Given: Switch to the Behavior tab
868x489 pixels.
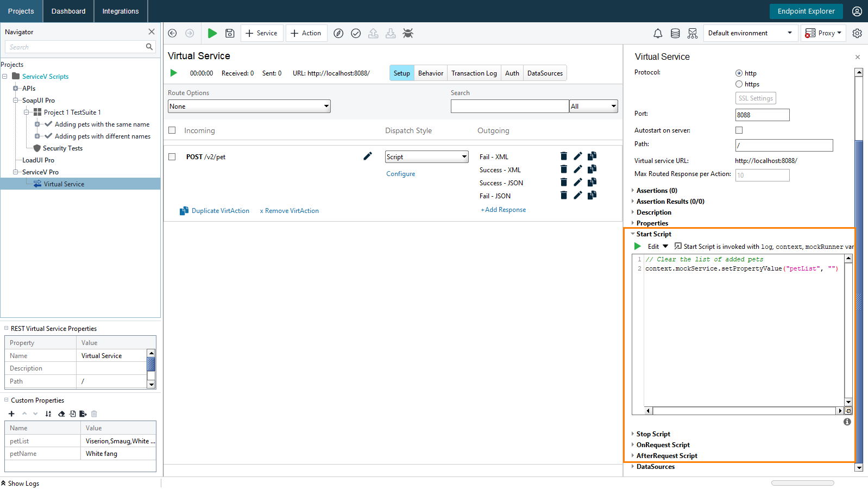Looking at the screenshot, I should click(431, 73).
